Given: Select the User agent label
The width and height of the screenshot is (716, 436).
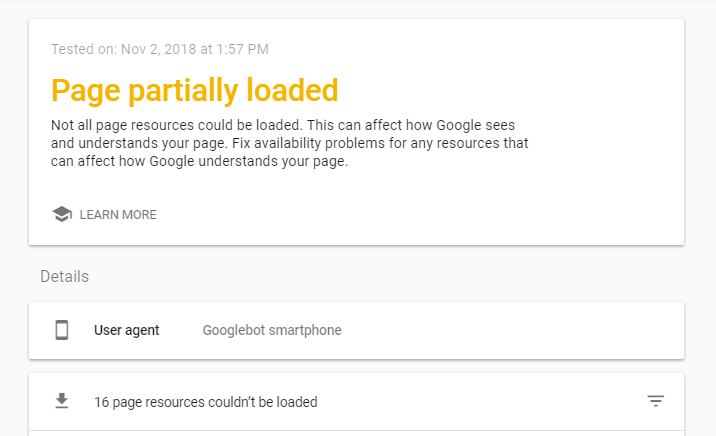Looking at the screenshot, I should [126, 330].
